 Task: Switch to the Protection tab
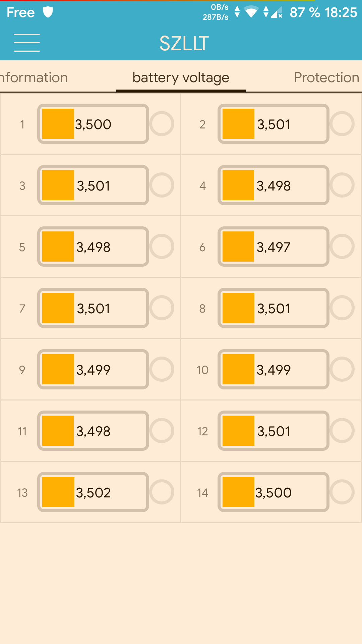[x=327, y=77]
